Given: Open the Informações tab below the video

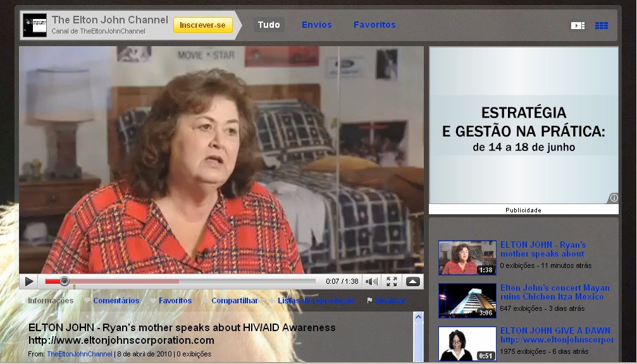Looking at the screenshot, I should pos(51,301).
